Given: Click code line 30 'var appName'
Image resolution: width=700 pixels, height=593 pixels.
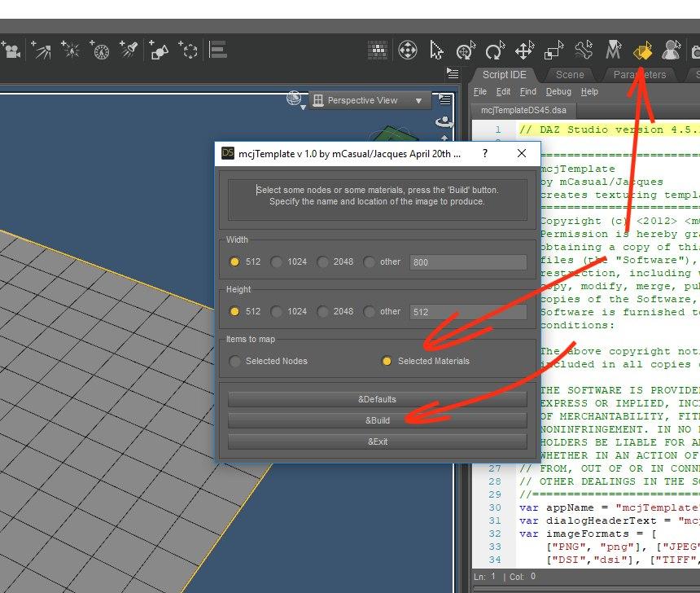Looking at the screenshot, I should (610, 507).
